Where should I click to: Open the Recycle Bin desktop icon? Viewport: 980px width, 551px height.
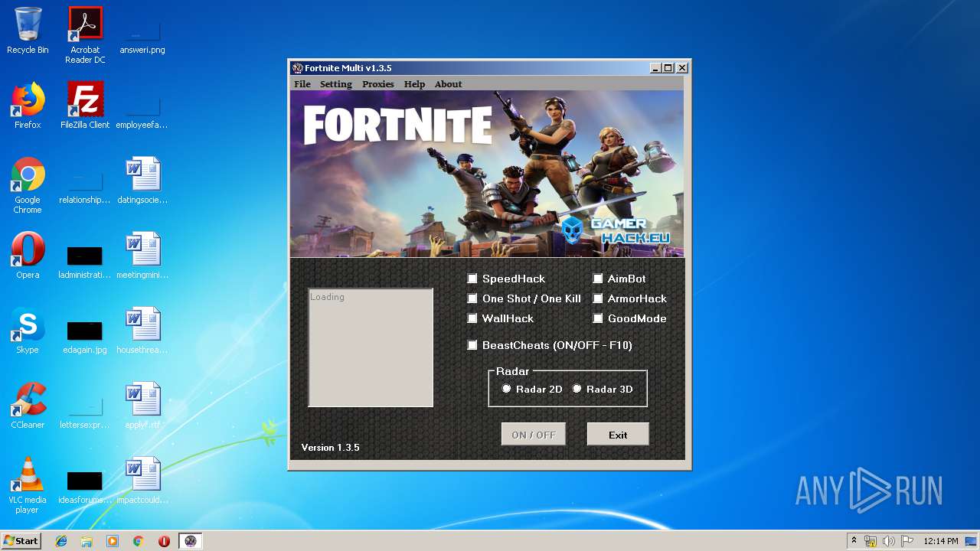28,31
